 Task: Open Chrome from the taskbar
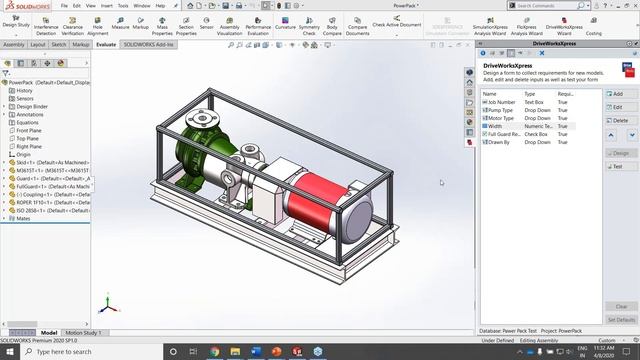215,351
